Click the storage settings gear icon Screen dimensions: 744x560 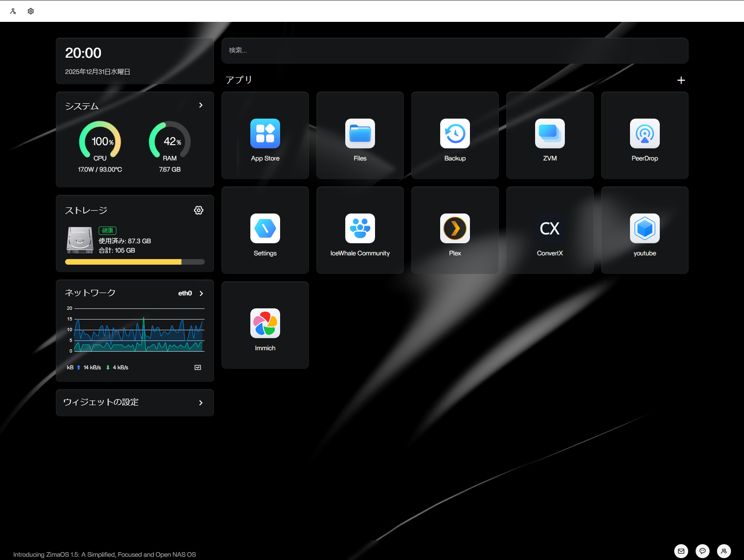pyautogui.click(x=199, y=210)
